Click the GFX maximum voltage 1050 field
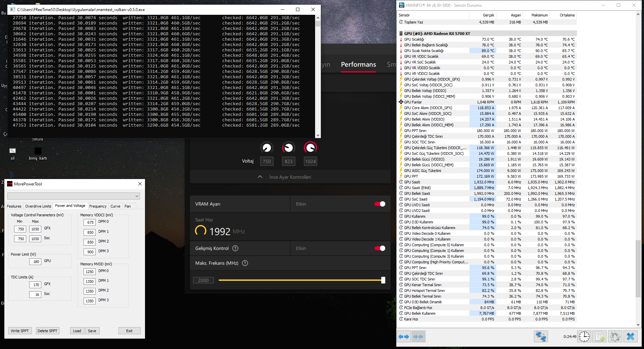The height and width of the screenshot is (349, 644). [x=35, y=229]
